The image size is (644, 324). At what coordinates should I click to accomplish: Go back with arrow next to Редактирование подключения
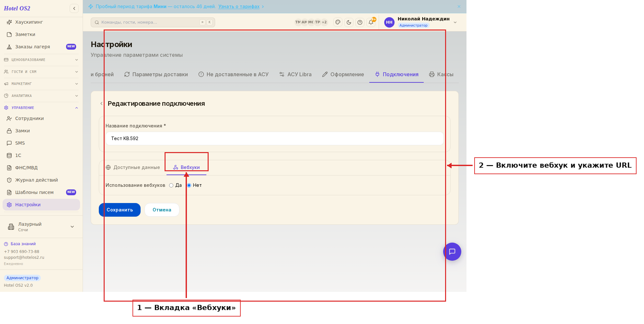[x=101, y=103]
